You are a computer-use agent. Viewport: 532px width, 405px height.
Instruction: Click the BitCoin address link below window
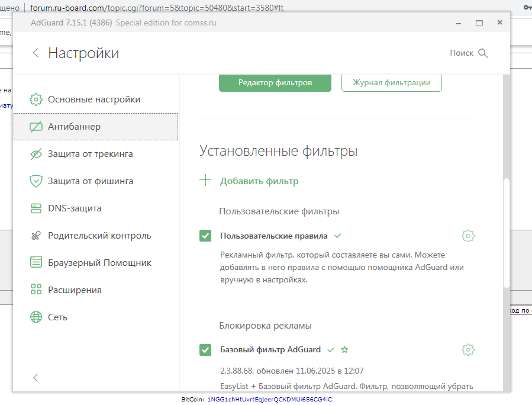269,400
